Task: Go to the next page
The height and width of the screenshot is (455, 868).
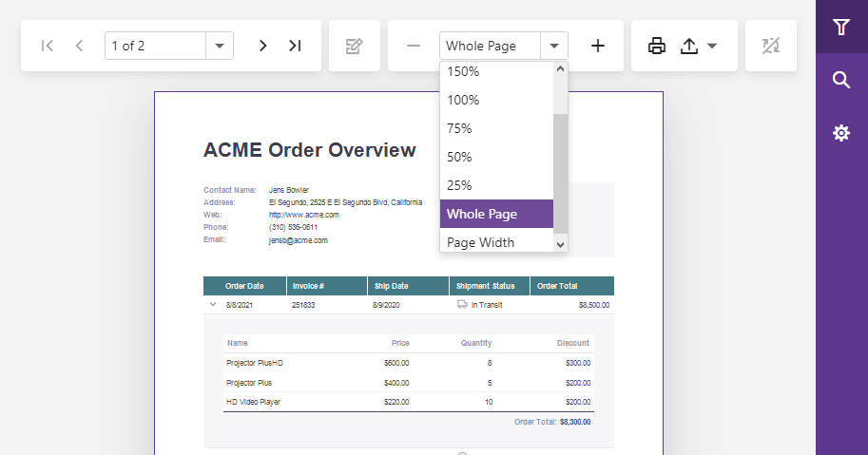Action: 263,46
